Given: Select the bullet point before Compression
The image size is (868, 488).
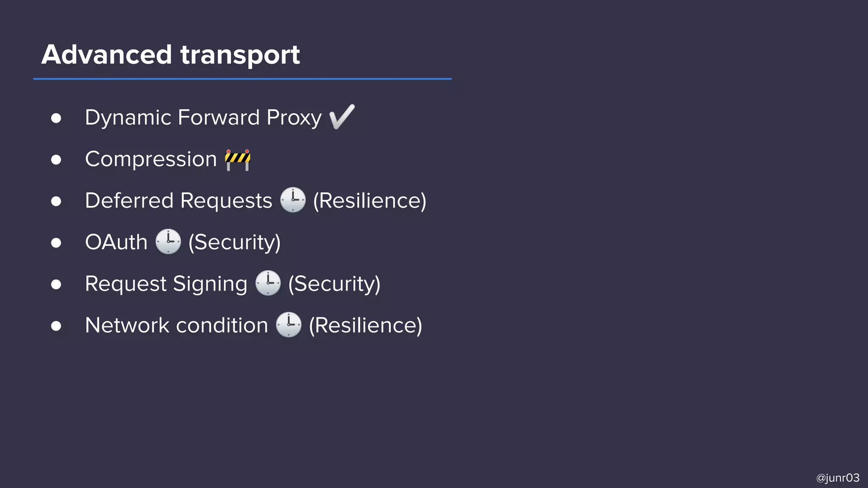Looking at the screenshot, I should (x=56, y=160).
